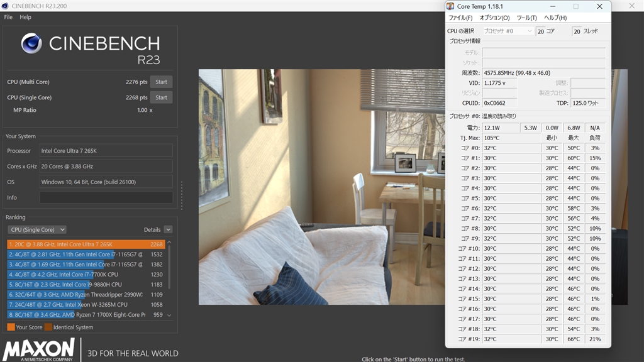Image resolution: width=644 pixels, height=362 pixels.
Task: Click the Identical System color swatch
Action: click(x=48, y=327)
